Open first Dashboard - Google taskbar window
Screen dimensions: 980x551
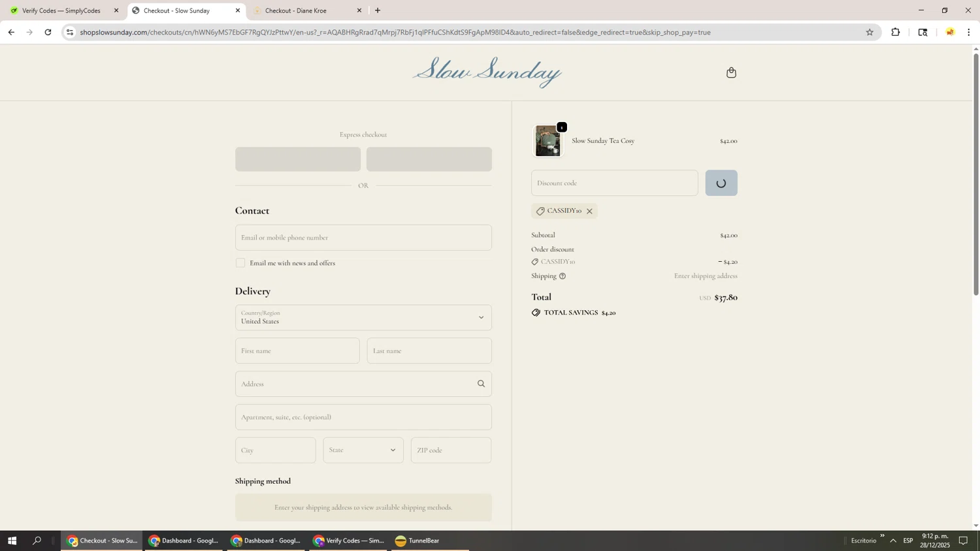coord(184,541)
